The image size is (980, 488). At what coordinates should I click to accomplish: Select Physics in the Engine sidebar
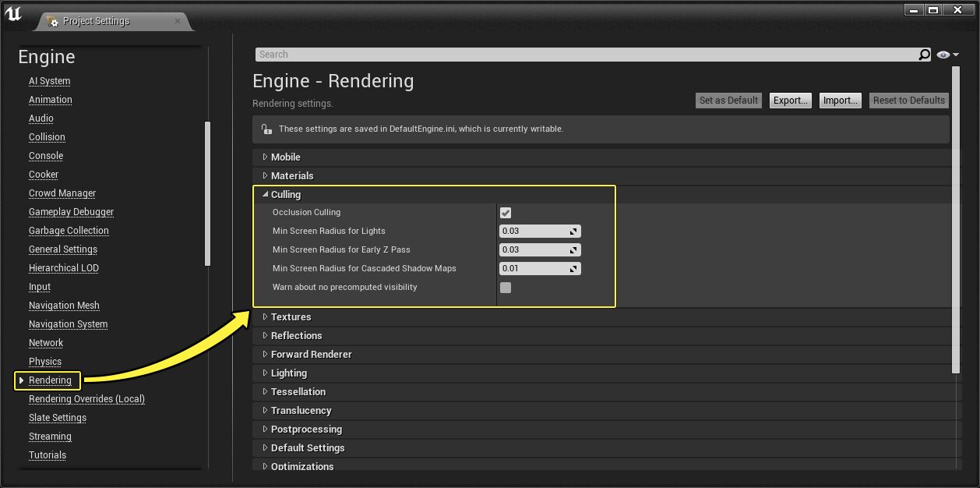[x=45, y=362]
